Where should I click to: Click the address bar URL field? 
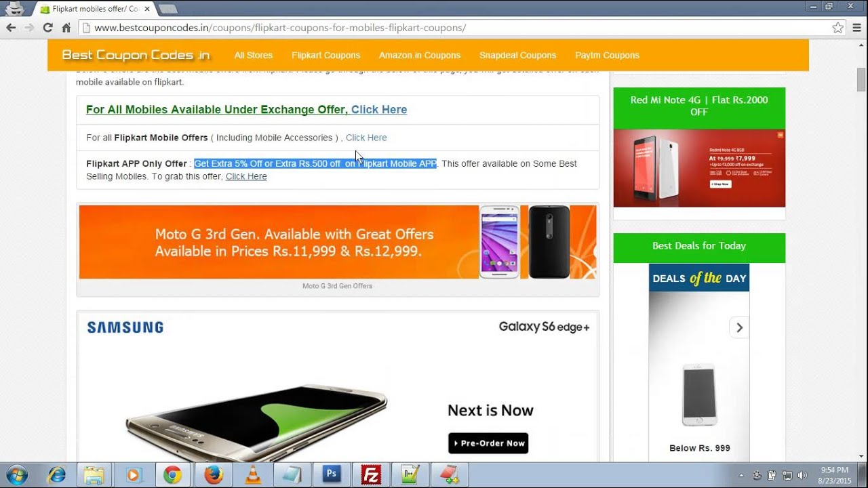tap(454, 28)
